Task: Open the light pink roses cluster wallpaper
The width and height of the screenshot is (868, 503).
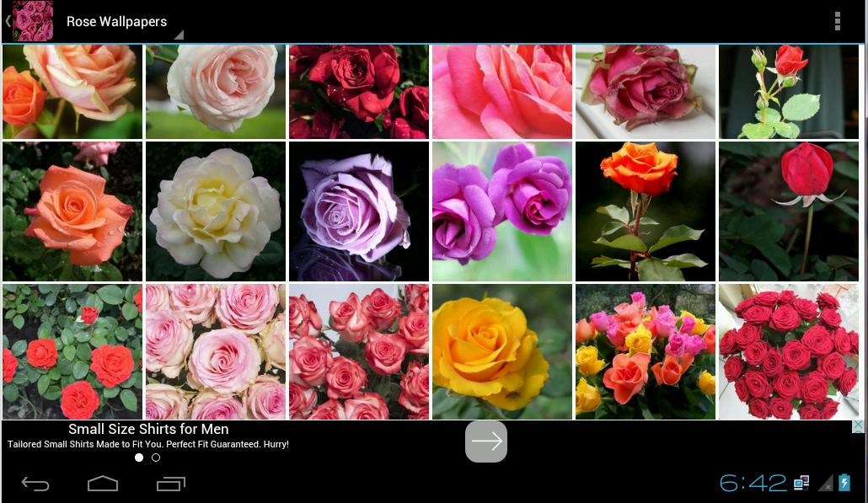Action: [216, 352]
